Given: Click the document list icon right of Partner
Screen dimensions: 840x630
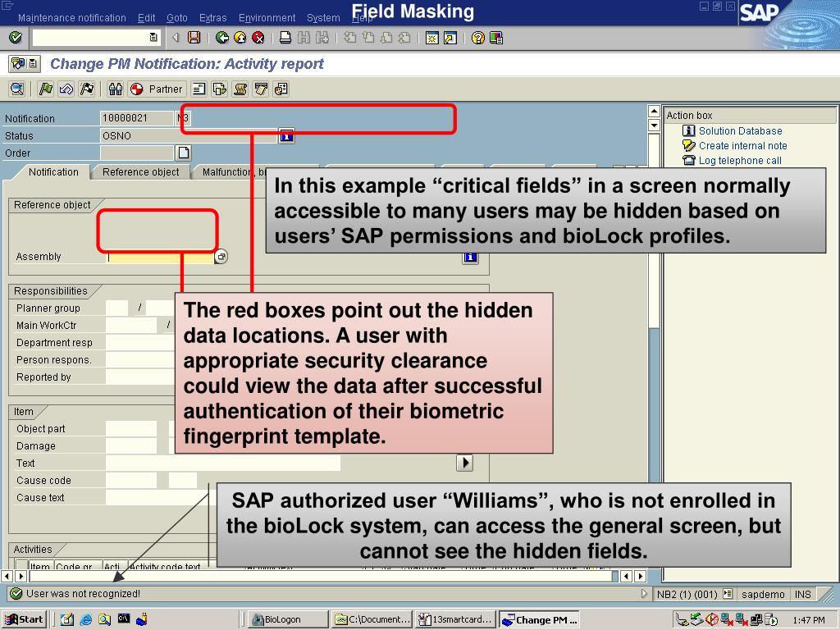Looking at the screenshot, I should coord(199,89).
